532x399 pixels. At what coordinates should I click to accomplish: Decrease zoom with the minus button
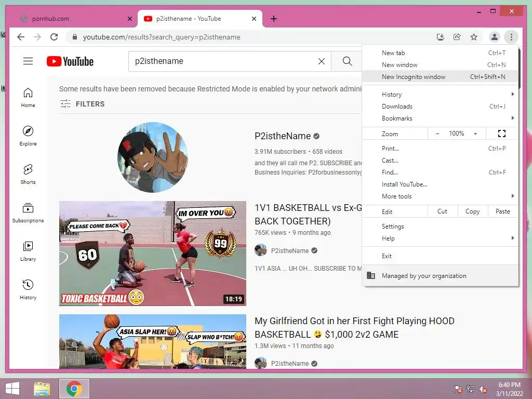pos(437,134)
